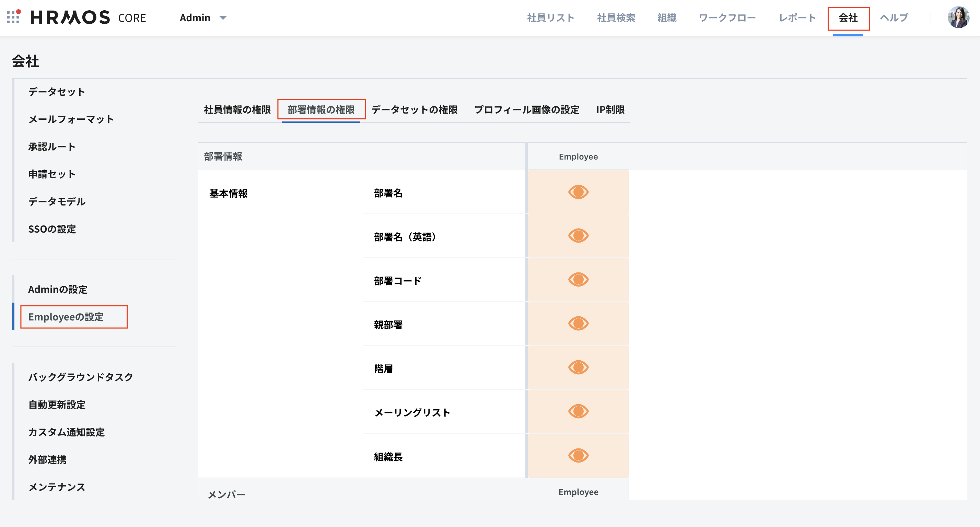Switch to 社員情報の権限 tab
Viewport: 980px width, 527px height.
coord(237,110)
